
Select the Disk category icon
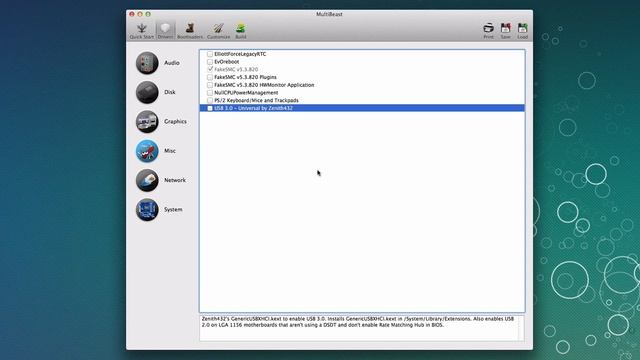click(147, 92)
